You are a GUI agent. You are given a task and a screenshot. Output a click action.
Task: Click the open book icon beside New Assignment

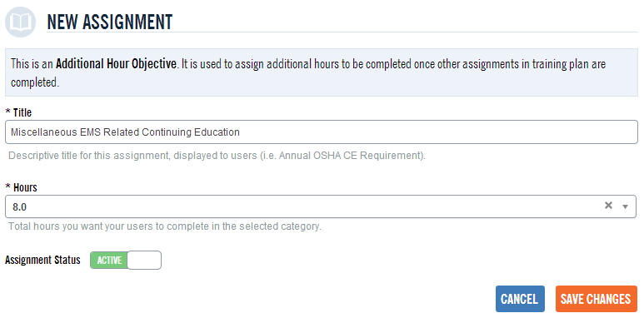[20, 22]
